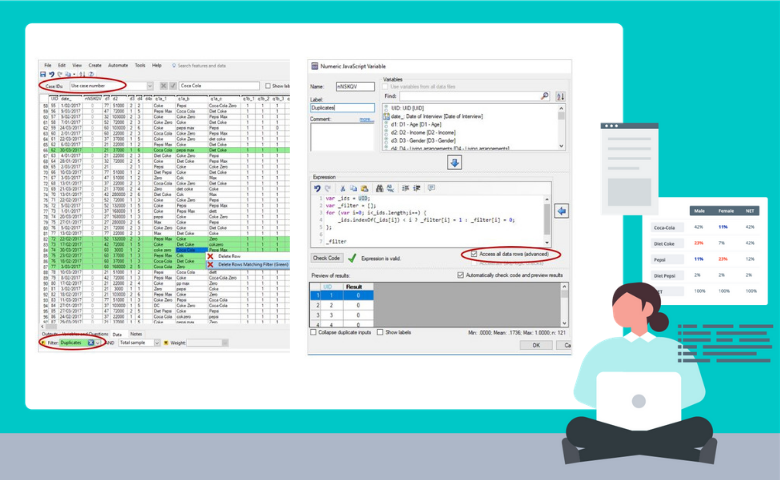Screen dimensions: 780x480
Task: Click the sort variables A-Z icon
Action: 560,96
